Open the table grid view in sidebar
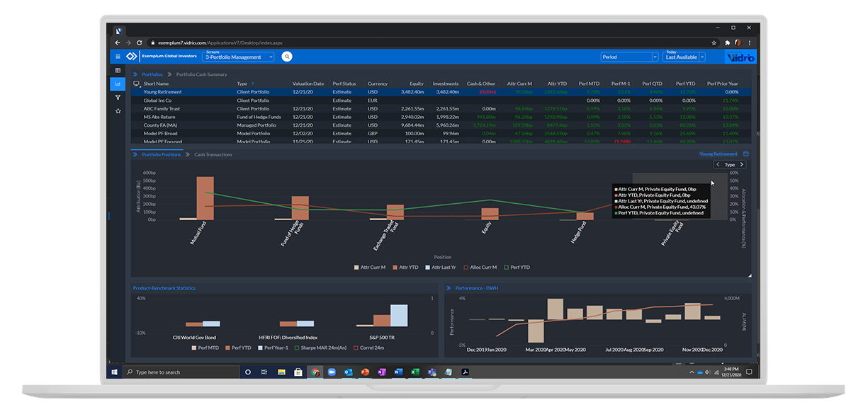868x407 pixels. (x=118, y=71)
